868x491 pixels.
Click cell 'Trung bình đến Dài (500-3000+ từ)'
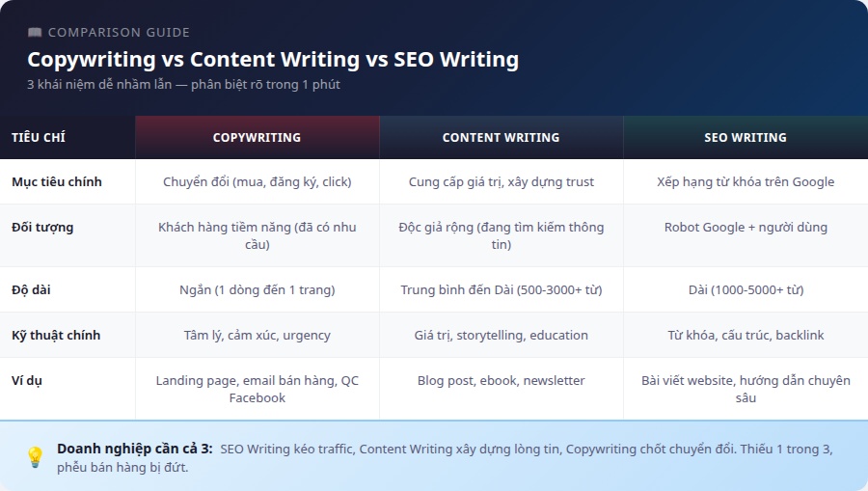(x=502, y=289)
